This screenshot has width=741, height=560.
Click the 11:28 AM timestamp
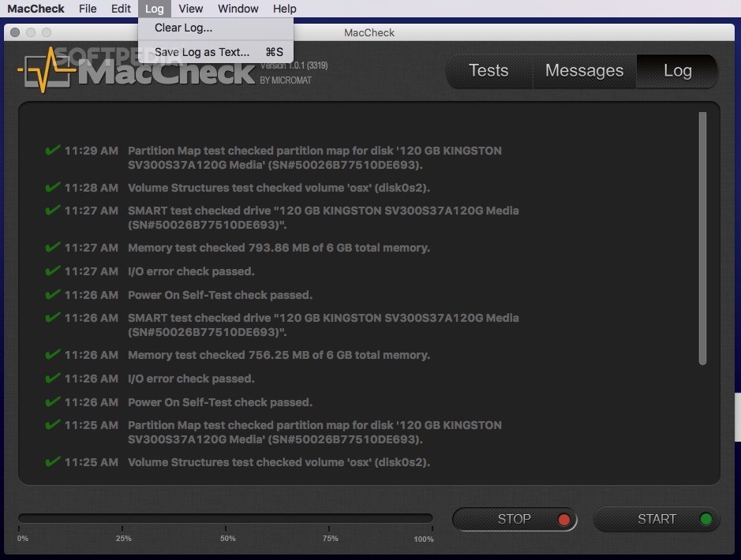coord(92,188)
